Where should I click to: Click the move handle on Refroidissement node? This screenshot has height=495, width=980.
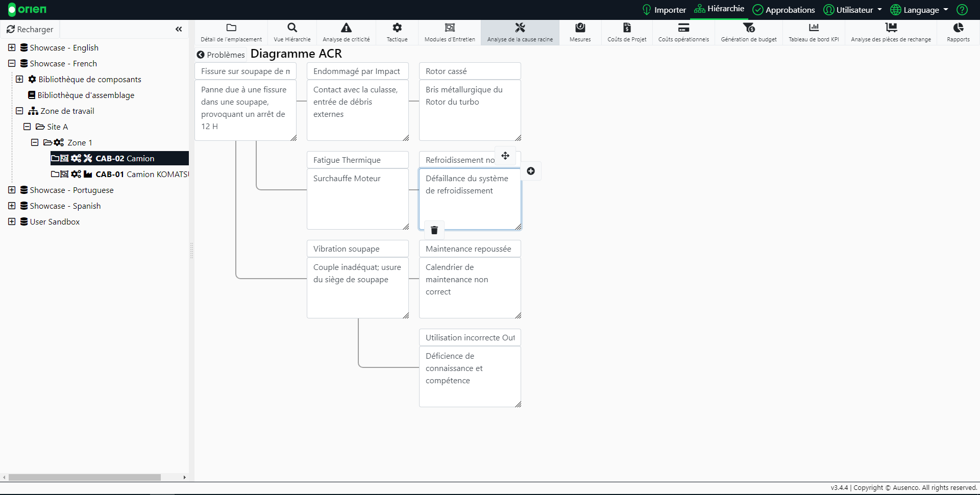(505, 156)
